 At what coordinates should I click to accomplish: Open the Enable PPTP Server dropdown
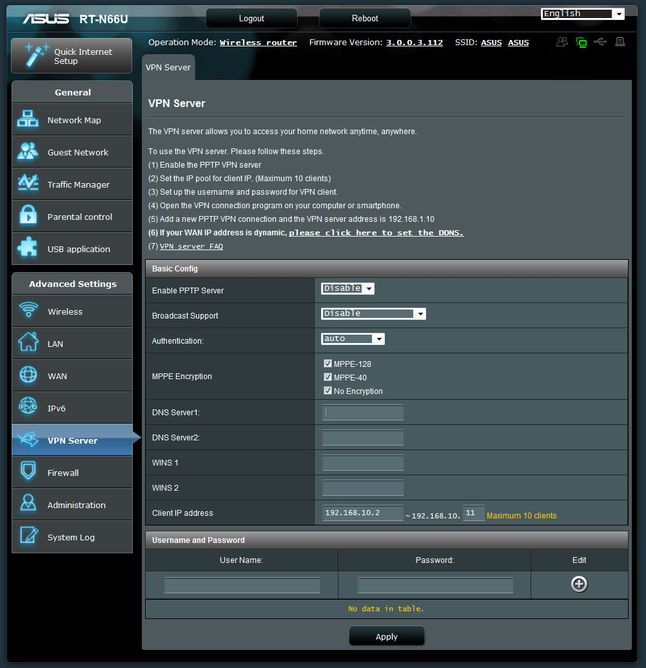348,288
